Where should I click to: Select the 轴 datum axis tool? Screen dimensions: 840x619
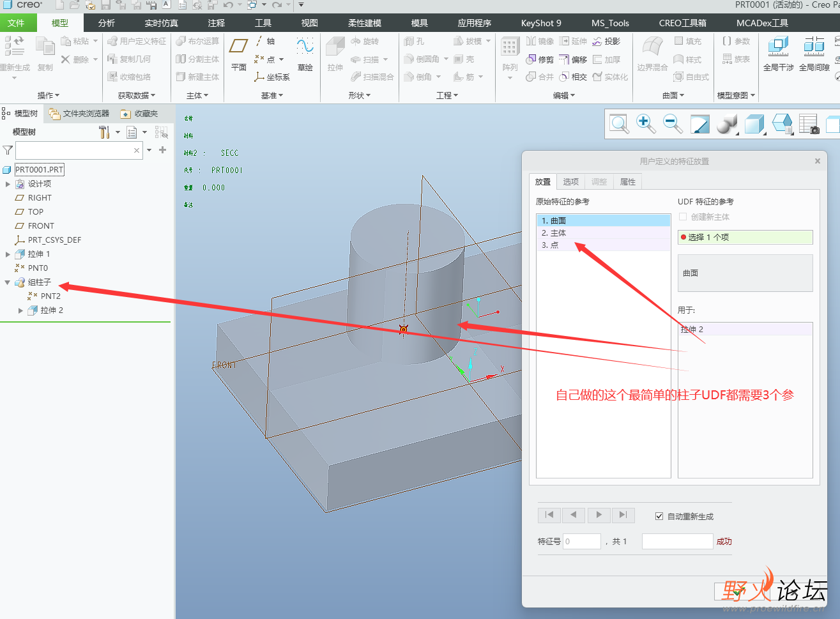click(265, 41)
